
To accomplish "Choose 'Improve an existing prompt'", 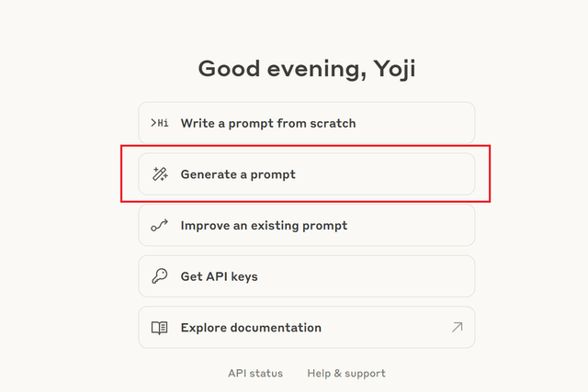I will pos(306,226).
